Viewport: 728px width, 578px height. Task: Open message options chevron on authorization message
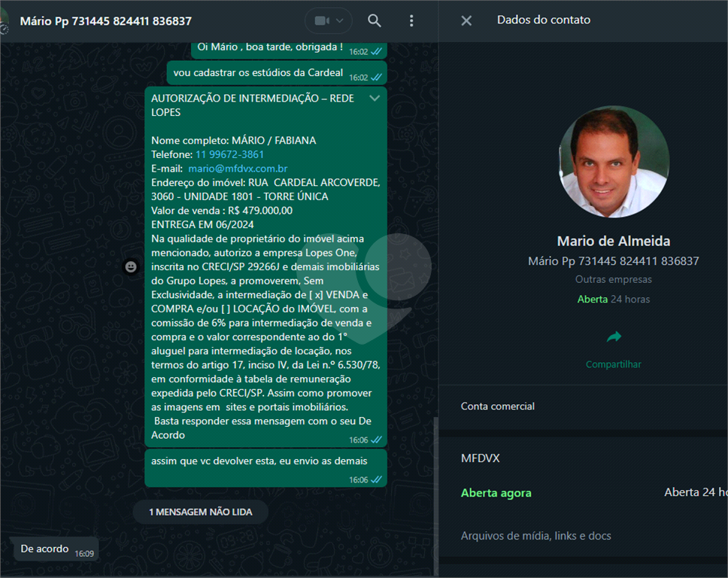[375, 98]
